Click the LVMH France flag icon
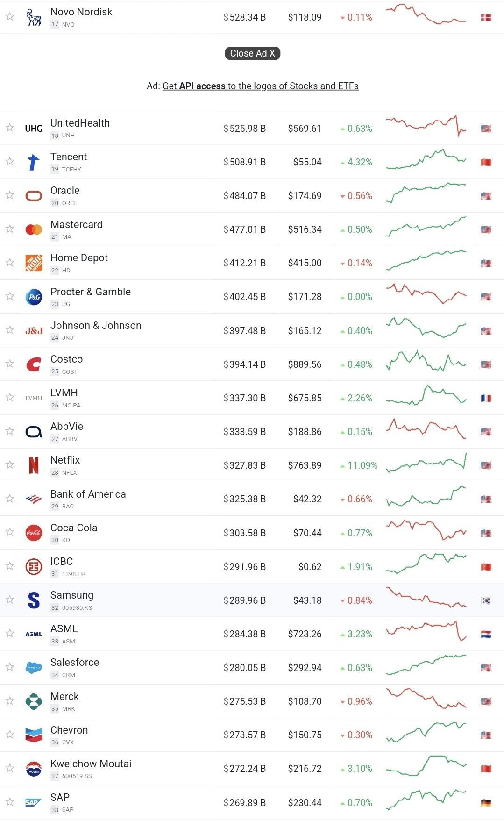 click(x=486, y=398)
